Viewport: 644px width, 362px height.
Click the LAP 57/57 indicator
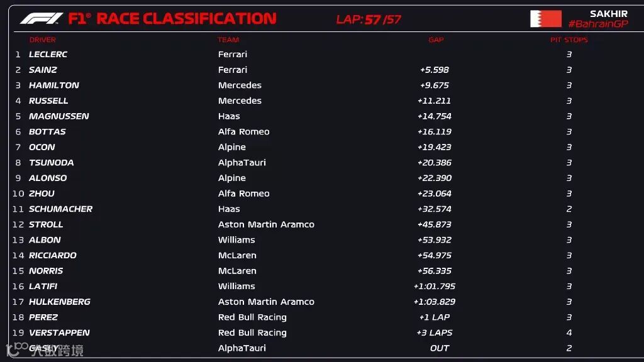(x=369, y=19)
